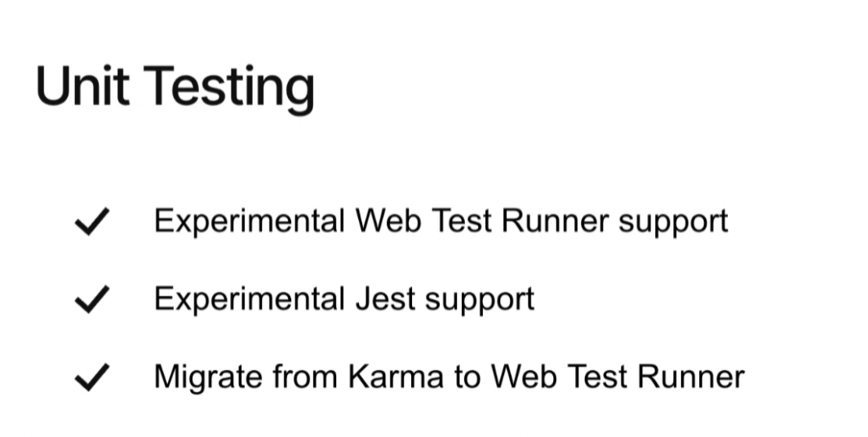Select the Experimental Jest support bullet text
Viewport: 868px width, 437px height.
click(x=344, y=300)
